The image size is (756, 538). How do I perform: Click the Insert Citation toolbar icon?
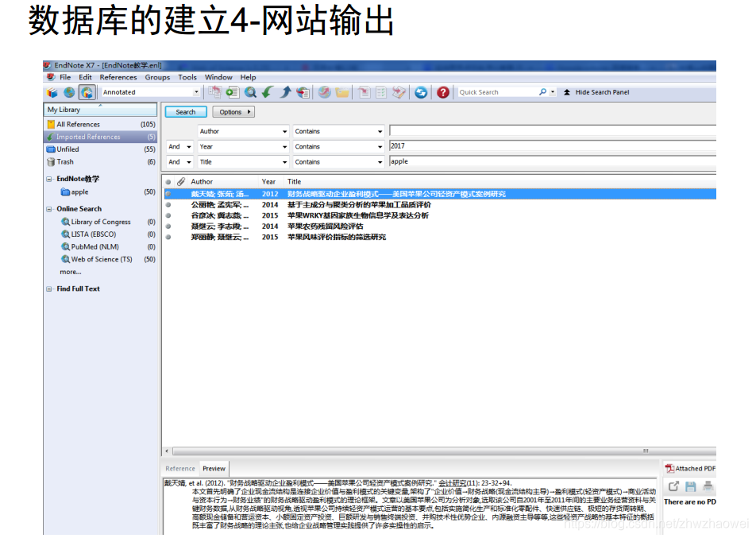[x=364, y=92]
